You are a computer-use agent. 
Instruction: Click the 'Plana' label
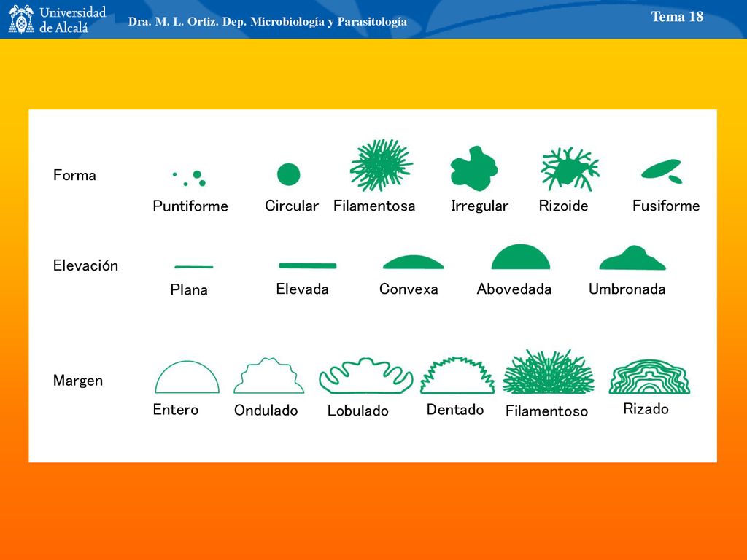point(189,289)
